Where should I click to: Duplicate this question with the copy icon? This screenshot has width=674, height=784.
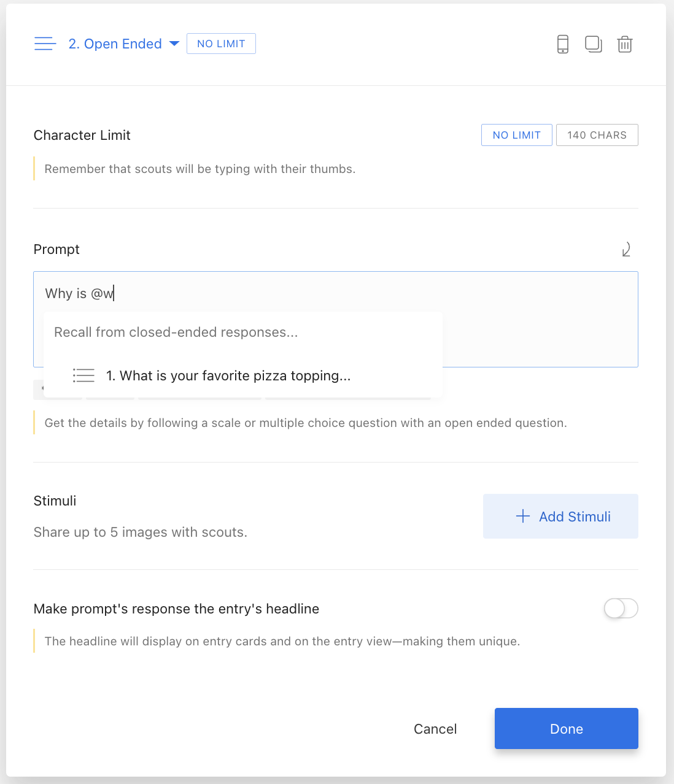click(x=594, y=44)
